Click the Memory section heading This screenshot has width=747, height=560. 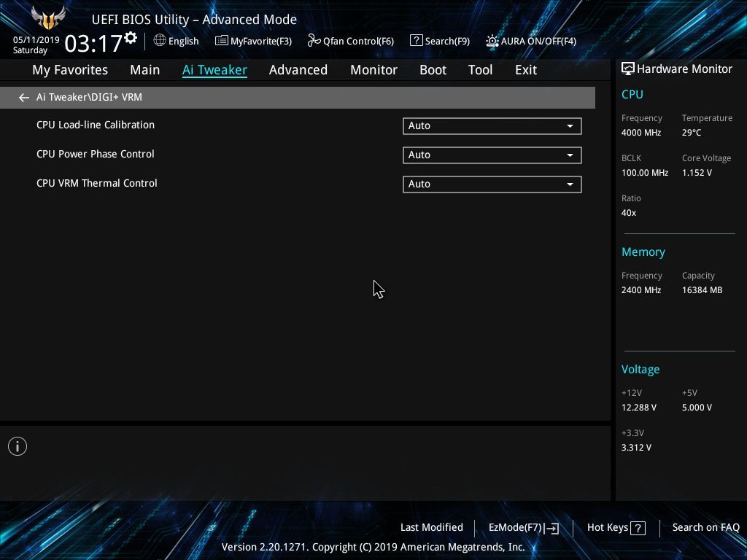(643, 252)
